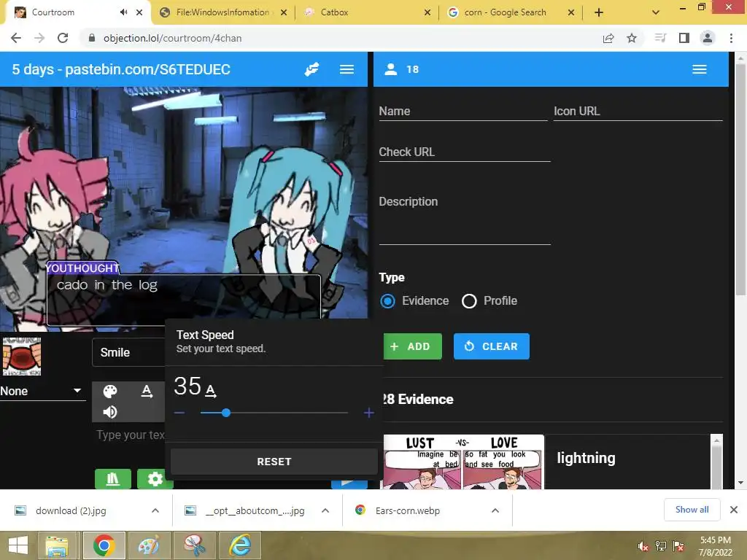Click the Windows Start button
This screenshot has height=560, width=747.
point(18,545)
